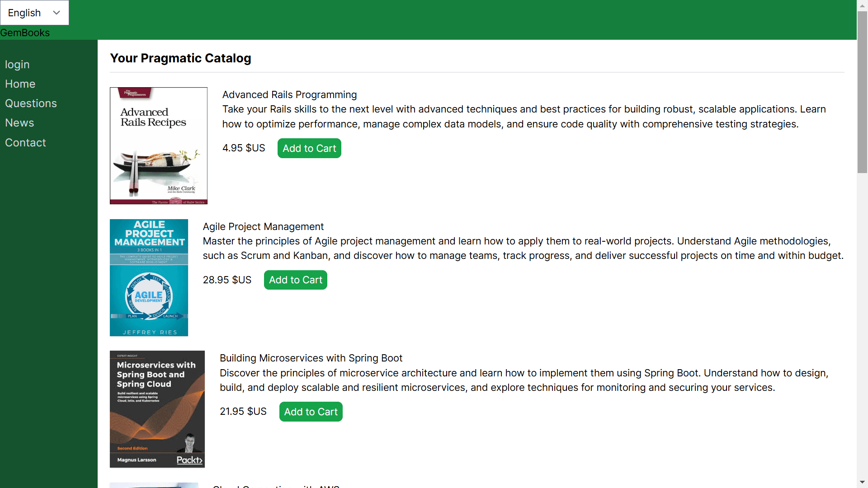Click the scroll down arrow on scrollbar
The height and width of the screenshot is (488, 868).
(862, 482)
